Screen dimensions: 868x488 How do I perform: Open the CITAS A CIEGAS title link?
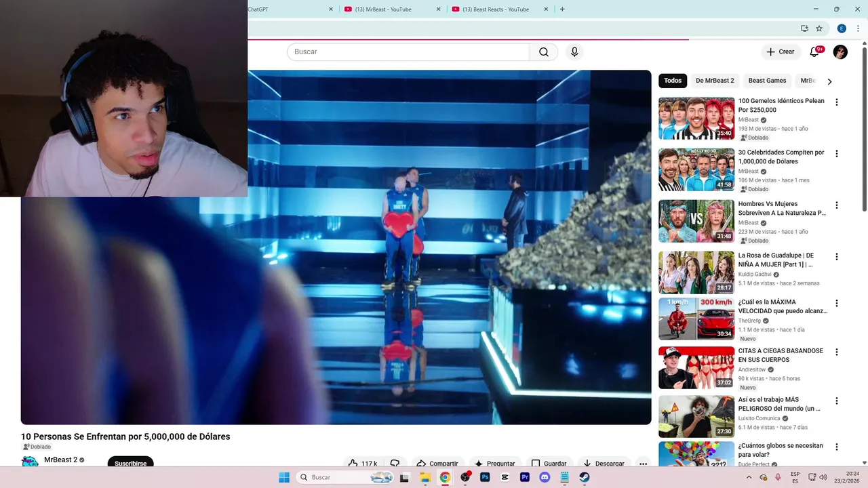781,355
